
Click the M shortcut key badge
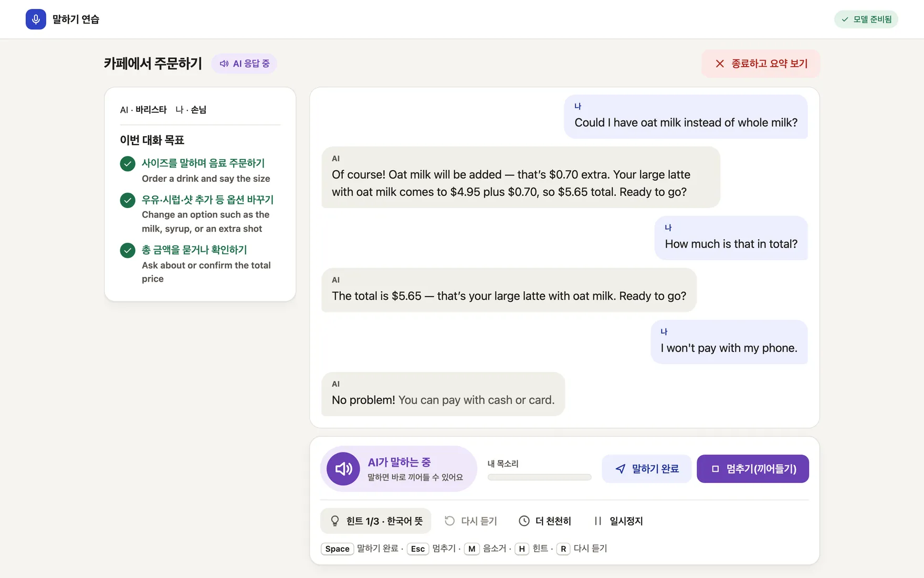[471, 549]
